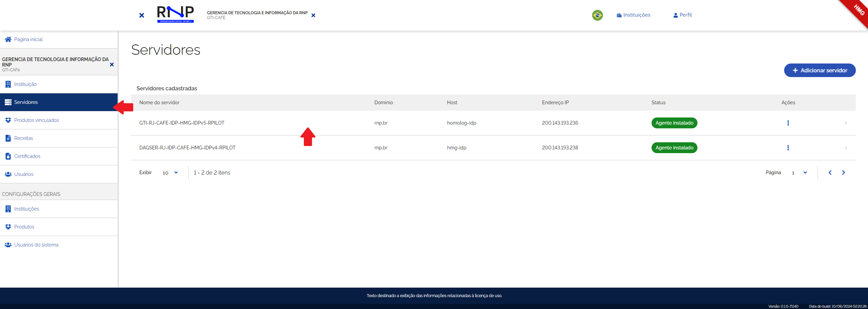Go to the previous page arrow
Viewport: 868px width, 309px height.
pos(830,172)
